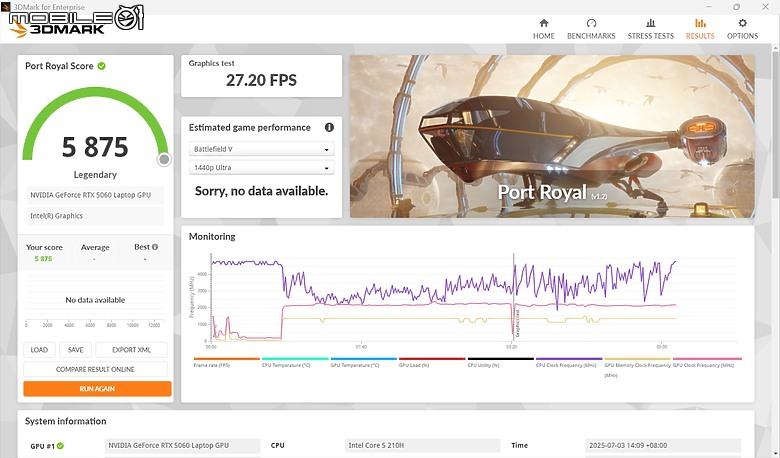
Task: Click the Graphics test marker in chart
Action: (517, 323)
